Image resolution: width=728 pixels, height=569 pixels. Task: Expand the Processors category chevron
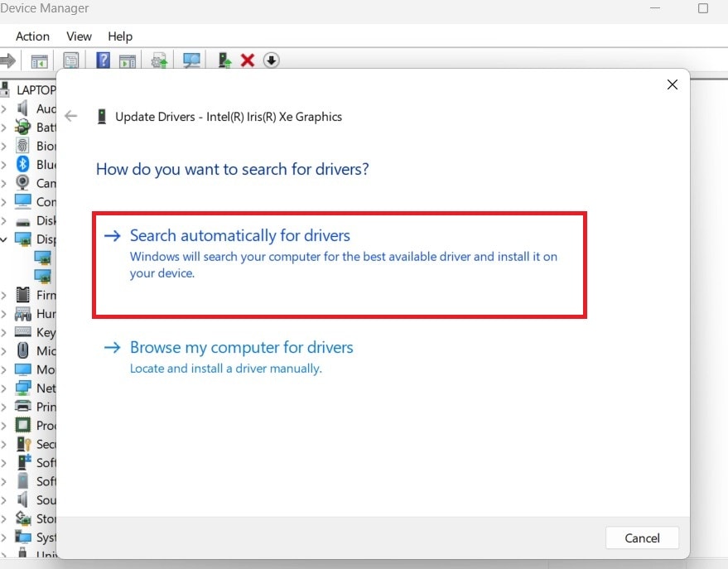tap(3, 426)
